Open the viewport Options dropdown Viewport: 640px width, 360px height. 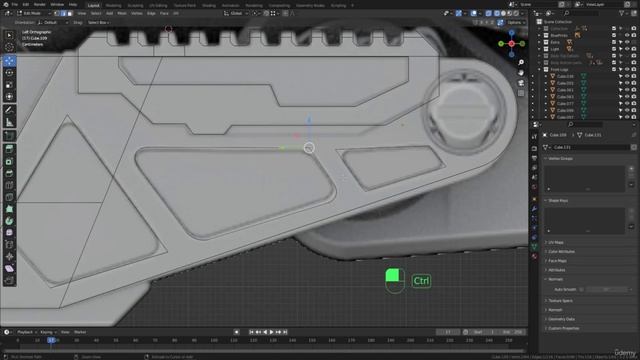(516, 22)
